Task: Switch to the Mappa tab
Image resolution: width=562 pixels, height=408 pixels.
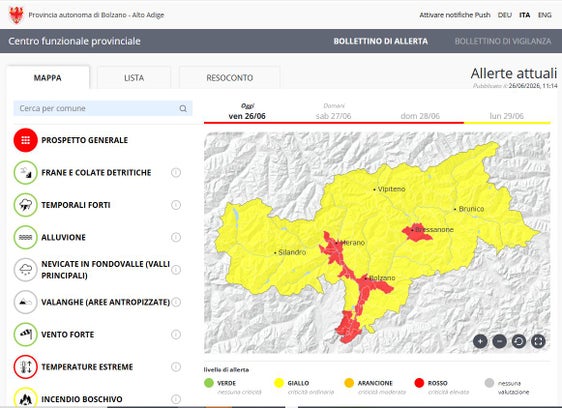Action: point(48,77)
